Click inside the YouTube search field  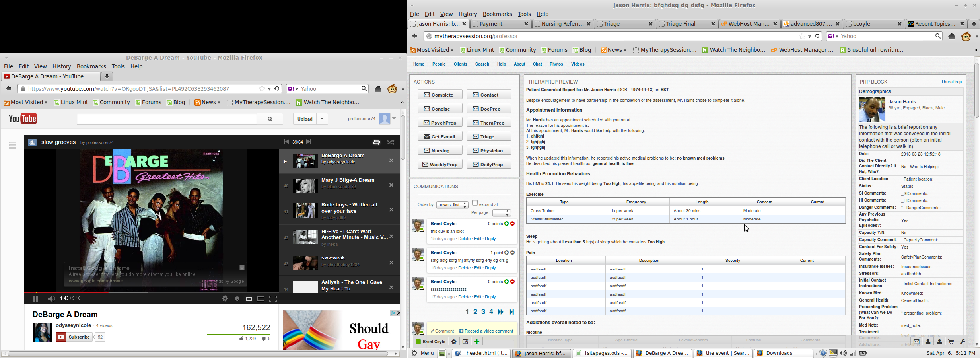coord(167,119)
